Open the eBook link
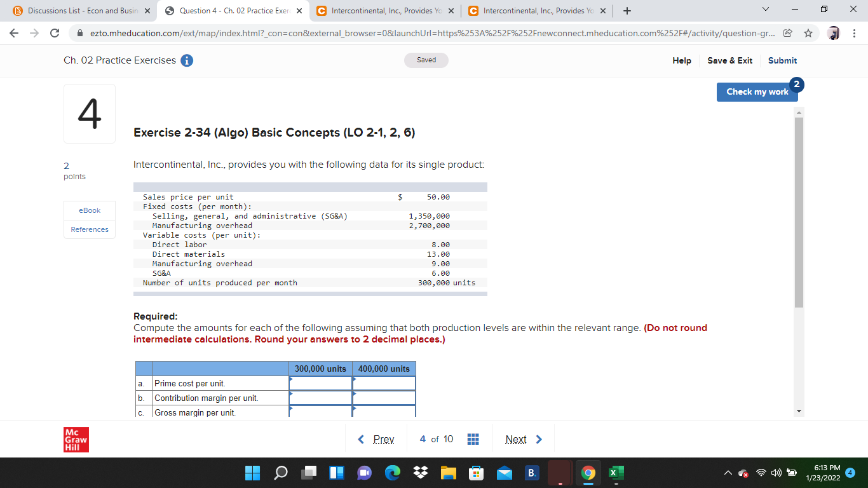Viewport: 868px width, 488px height. 89,210
